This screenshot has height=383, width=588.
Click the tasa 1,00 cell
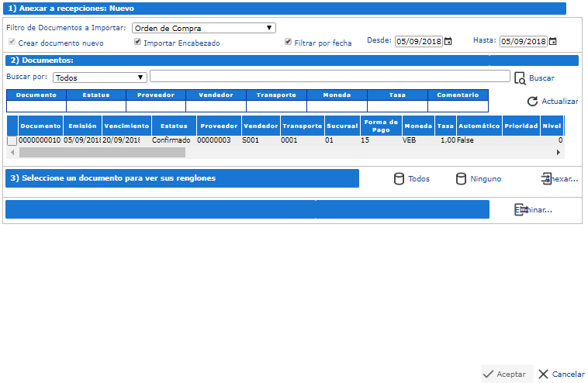coord(448,140)
